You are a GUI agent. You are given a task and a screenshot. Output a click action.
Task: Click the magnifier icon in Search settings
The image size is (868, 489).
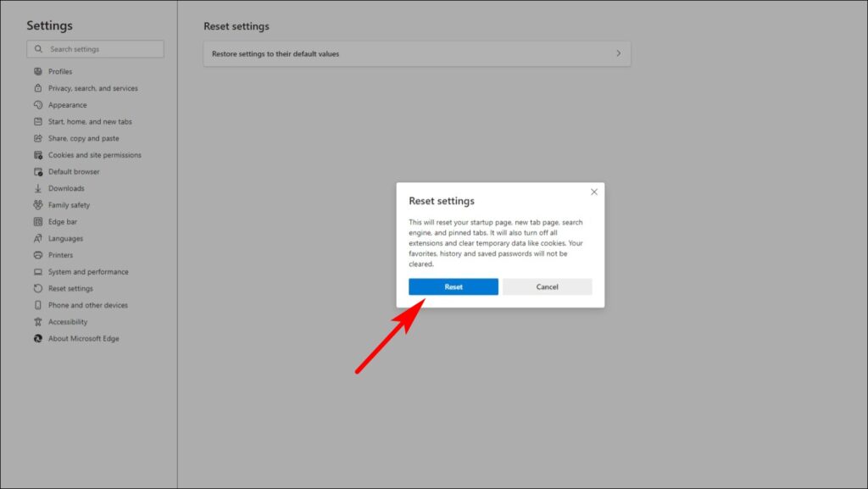click(38, 49)
